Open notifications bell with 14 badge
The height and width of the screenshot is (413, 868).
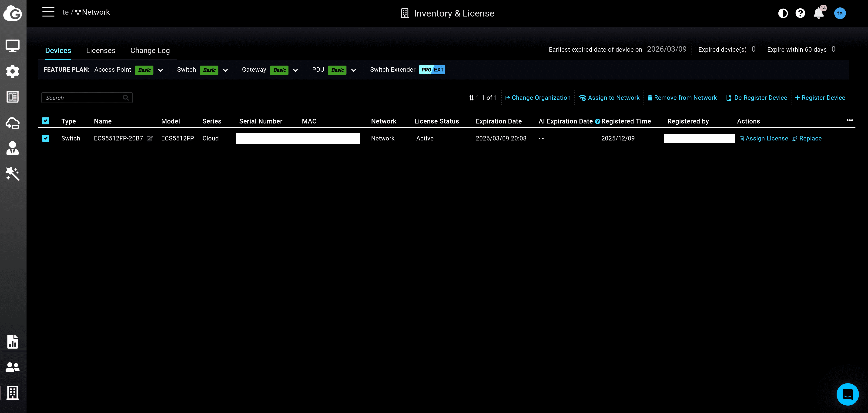point(818,13)
